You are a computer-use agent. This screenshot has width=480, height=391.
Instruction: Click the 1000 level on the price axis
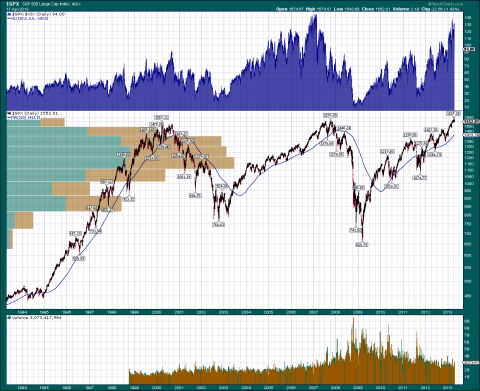(469, 184)
